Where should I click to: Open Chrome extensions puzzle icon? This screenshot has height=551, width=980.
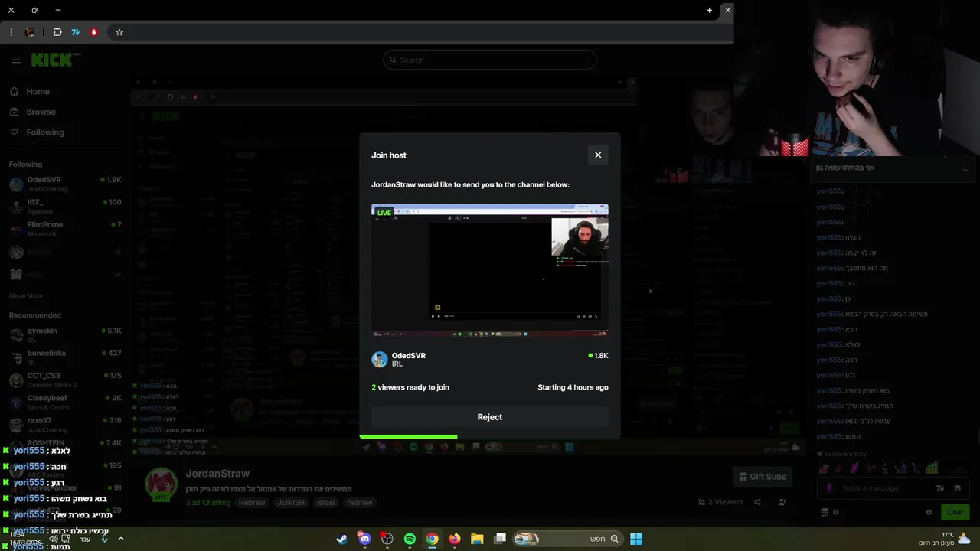[57, 32]
